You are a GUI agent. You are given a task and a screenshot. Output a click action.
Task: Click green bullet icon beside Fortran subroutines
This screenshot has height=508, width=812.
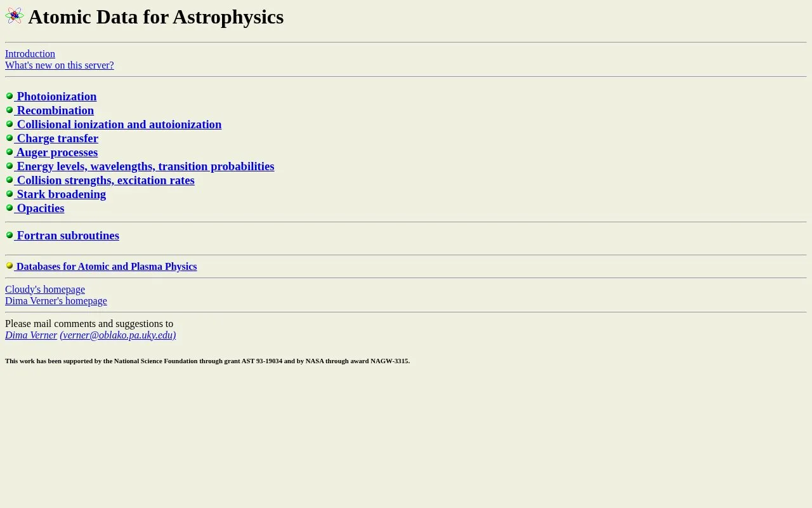click(x=10, y=235)
